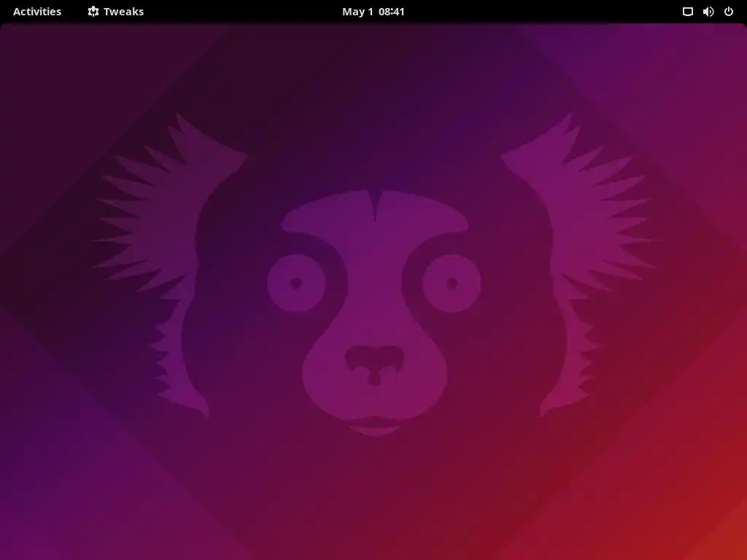Open the power menu icon

tap(729, 12)
